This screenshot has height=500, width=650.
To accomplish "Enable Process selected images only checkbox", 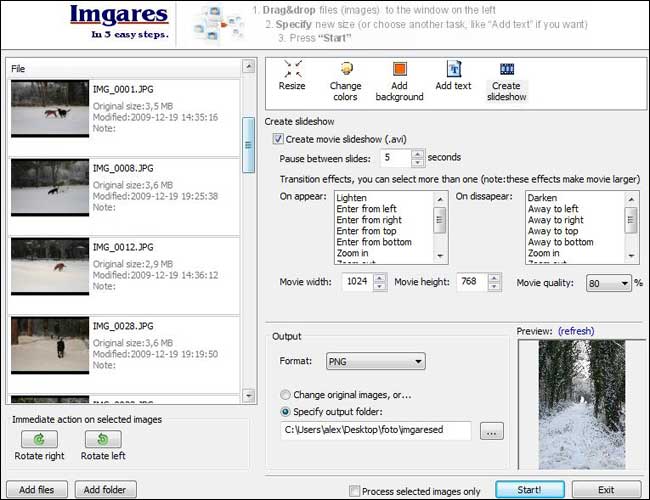I will pos(354,491).
